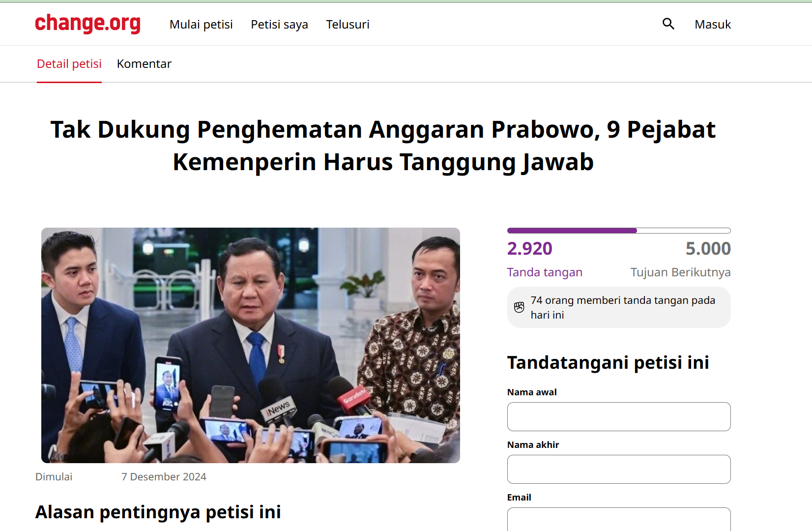Viewport: 812px width, 531px height.
Task: Click Alasan pentingnya petisi ini heading
Action: point(158,512)
